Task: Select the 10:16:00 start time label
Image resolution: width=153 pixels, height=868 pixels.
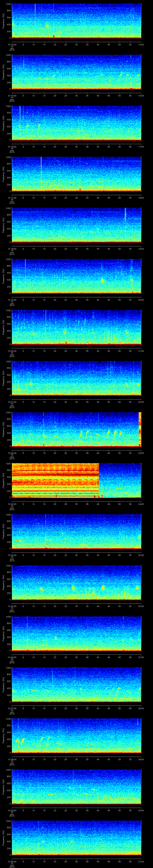Action: [12, 147]
